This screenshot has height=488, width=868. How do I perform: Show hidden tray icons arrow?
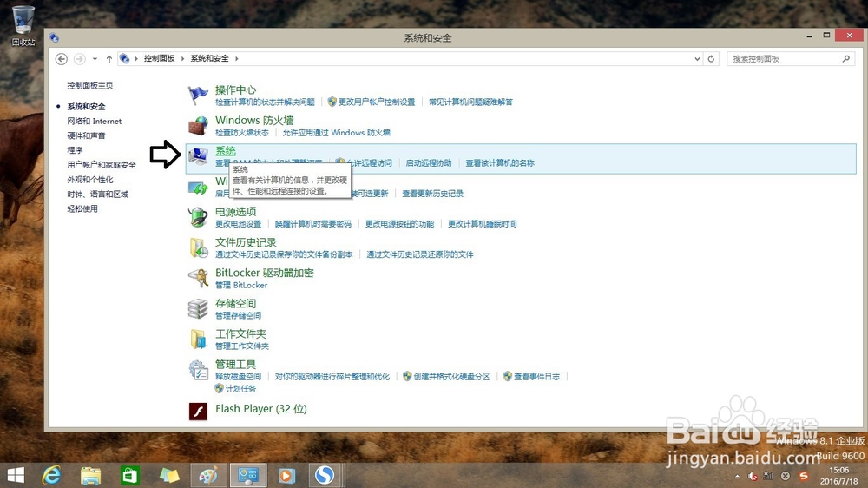click(x=737, y=477)
